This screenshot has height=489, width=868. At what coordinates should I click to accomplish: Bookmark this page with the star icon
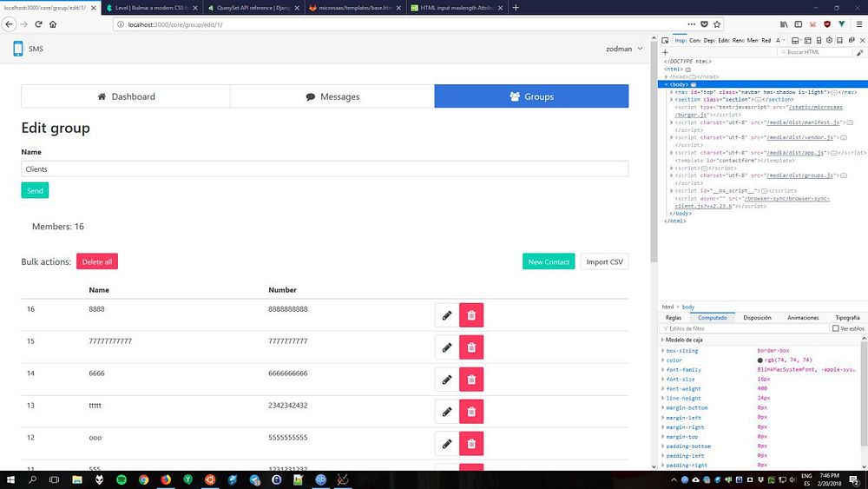click(x=717, y=24)
